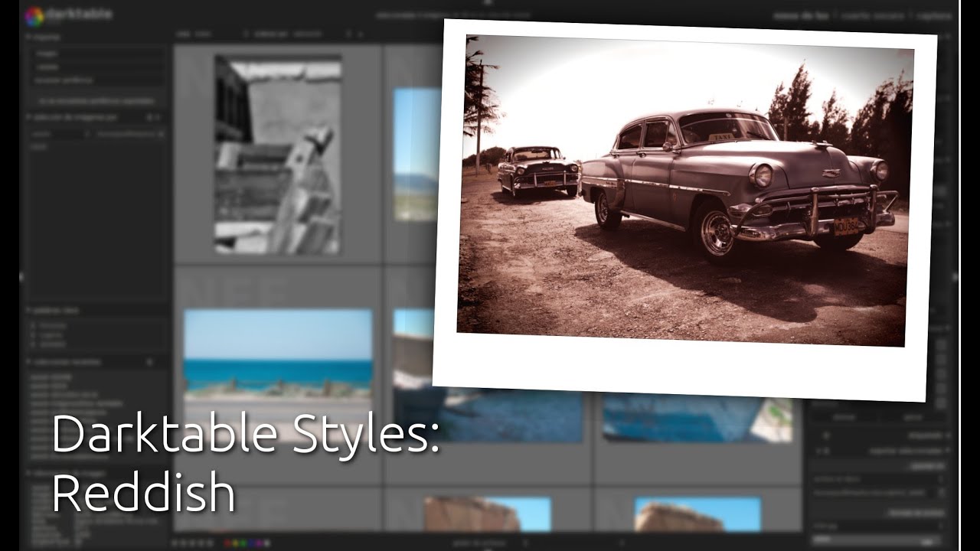Switch to the 'cuarto oscuro' view
The width and height of the screenshot is (980, 551).
point(872,15)
